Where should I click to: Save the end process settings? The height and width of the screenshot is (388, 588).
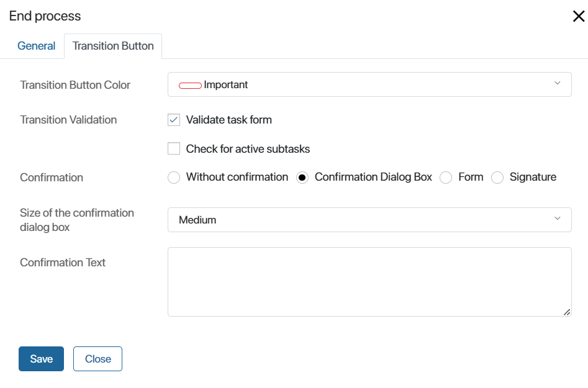coord(41,359)
